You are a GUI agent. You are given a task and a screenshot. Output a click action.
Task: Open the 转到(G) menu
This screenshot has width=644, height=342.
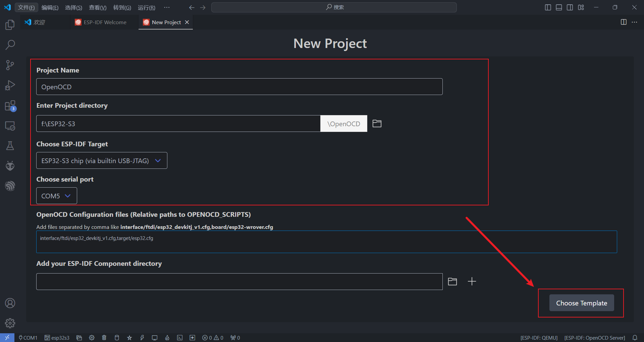(x=122, y=7)
